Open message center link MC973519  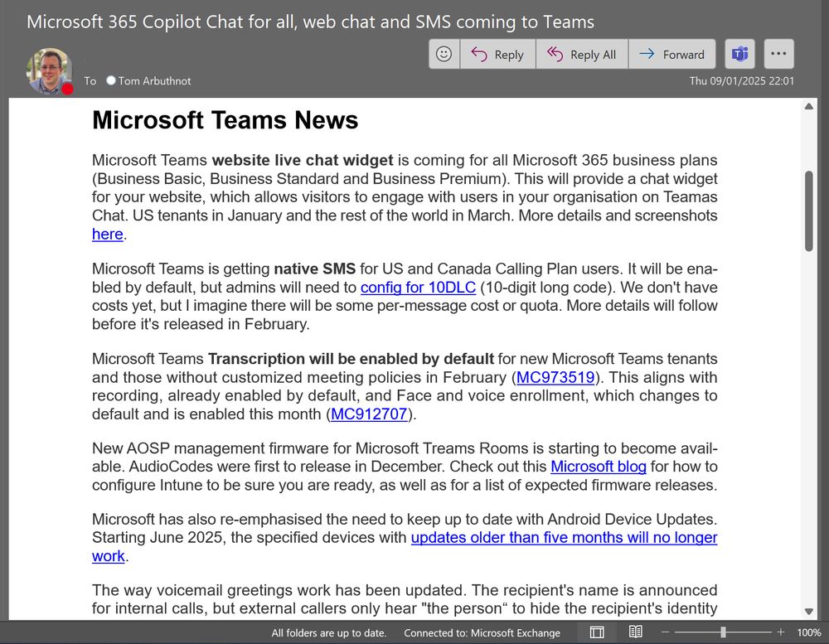click(555, 377)
